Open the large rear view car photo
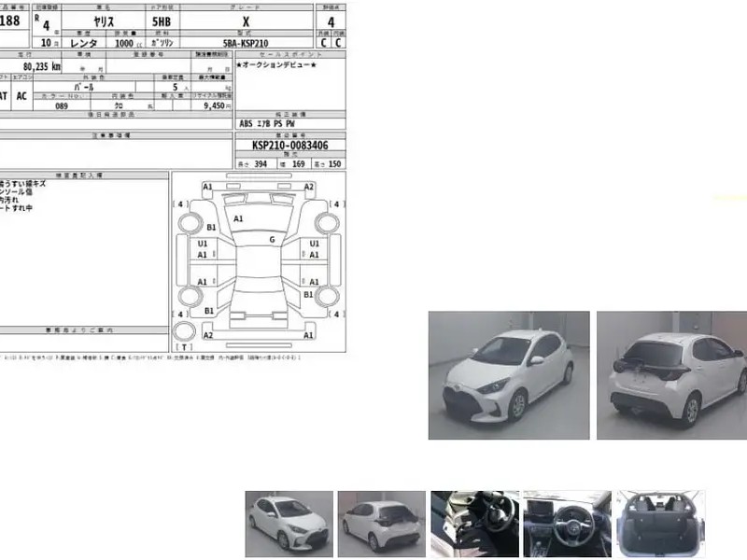 tap(671, 374)
